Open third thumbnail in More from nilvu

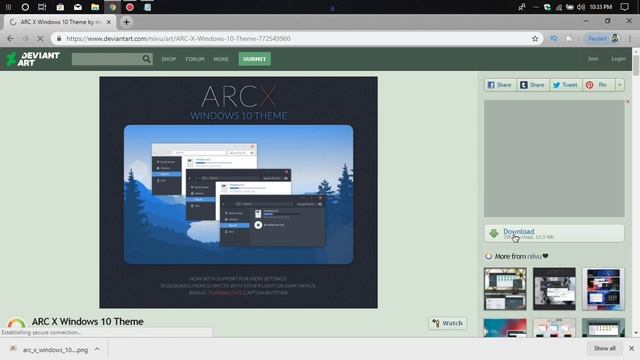[x=603, y=289]
